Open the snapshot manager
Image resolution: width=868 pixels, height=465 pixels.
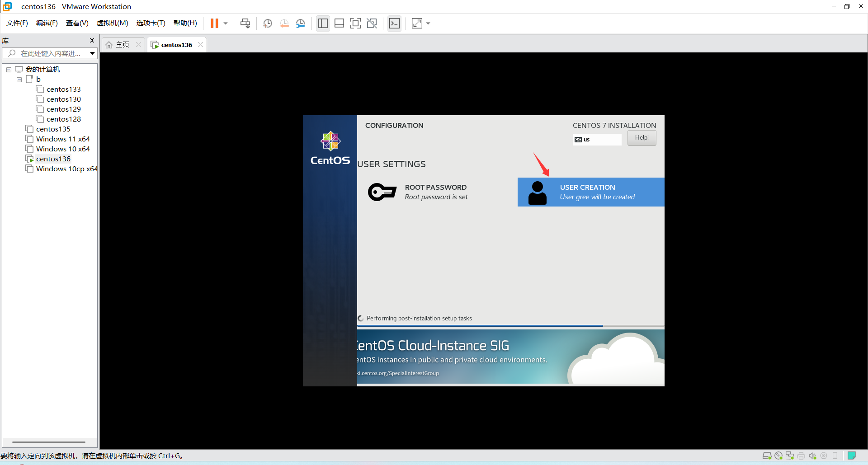pyautogui.click(x=301, y=23)
